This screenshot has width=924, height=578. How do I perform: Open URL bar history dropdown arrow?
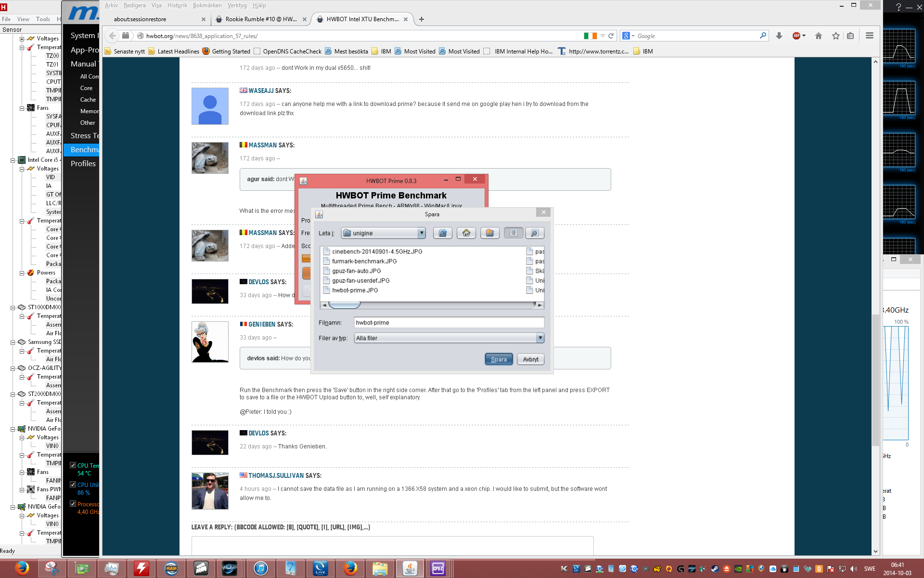point(603,36)
